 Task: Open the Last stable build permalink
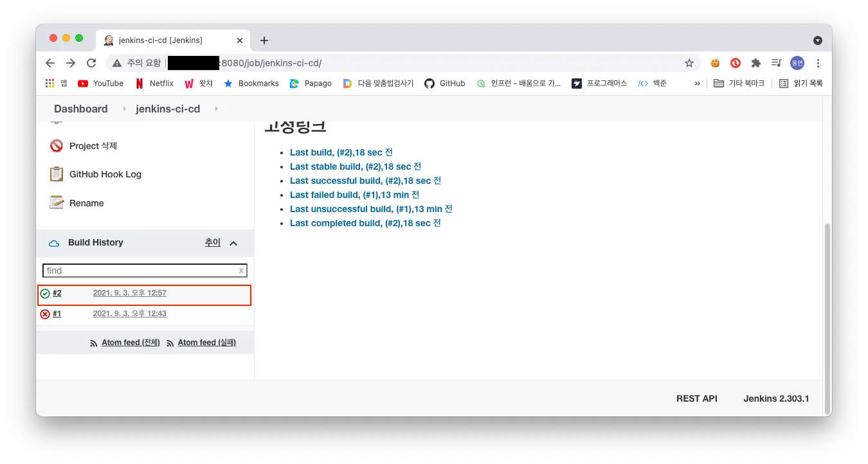coord(356,166)
